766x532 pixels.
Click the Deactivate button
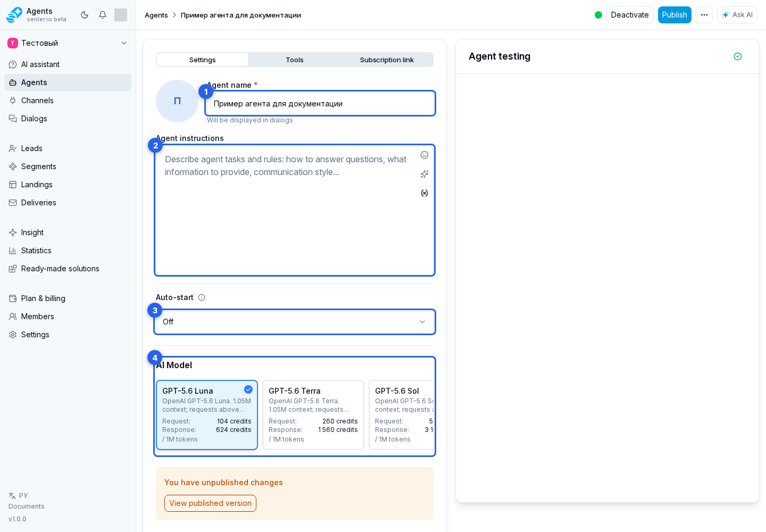click(x=630, y=15)
